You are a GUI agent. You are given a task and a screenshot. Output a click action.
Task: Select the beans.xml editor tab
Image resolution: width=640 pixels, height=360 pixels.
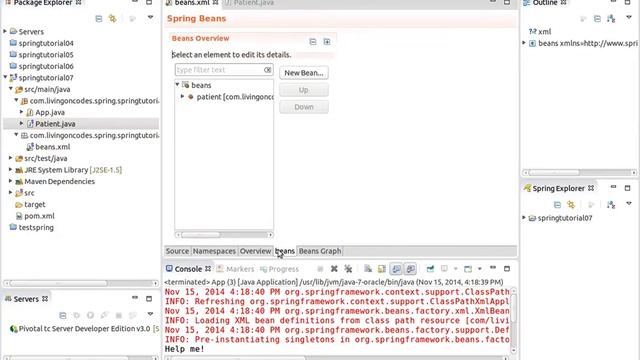tap(192, 3)
